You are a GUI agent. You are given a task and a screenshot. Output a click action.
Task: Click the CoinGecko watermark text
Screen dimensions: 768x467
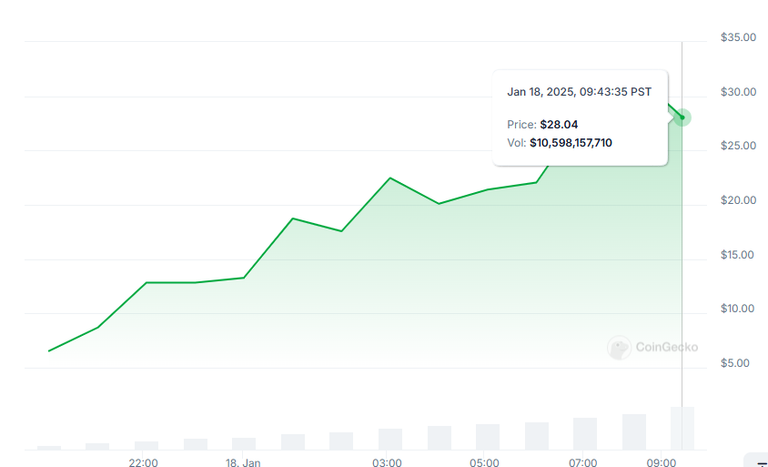(x=667, y=347)
